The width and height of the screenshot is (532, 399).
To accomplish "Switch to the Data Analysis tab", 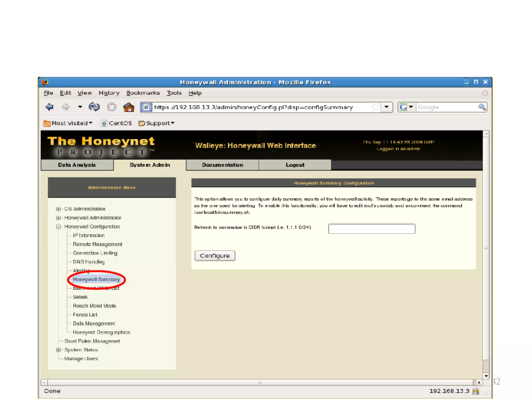I will point(77,165).
